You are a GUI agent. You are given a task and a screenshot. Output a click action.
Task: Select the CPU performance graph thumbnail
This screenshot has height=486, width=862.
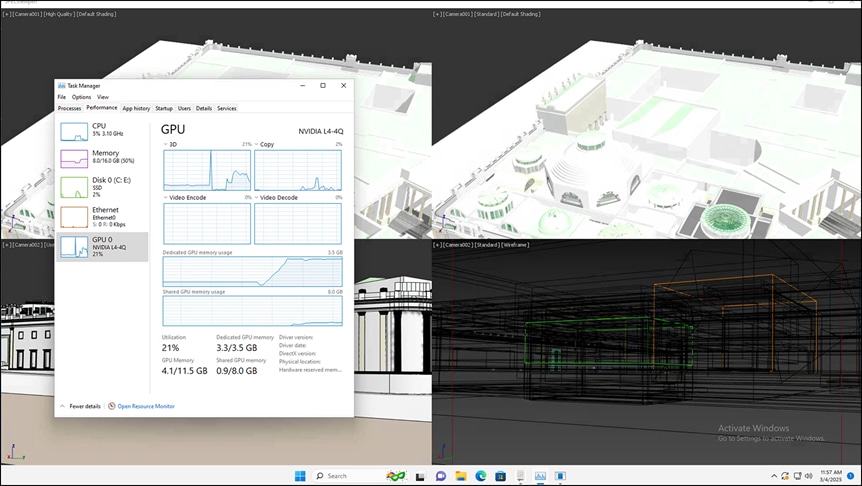(74, 132)
